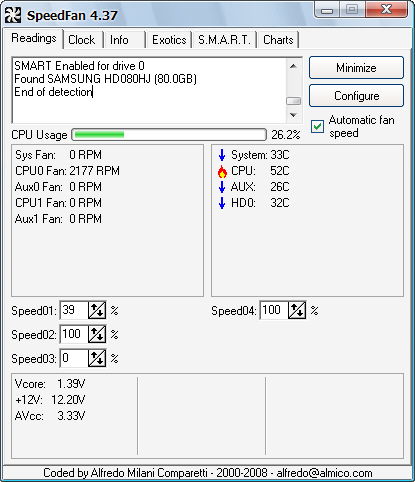Click the CPU Usage progress bar
Image resolution: width=415 pixels, height=482 pixels.
pos(169,135)
